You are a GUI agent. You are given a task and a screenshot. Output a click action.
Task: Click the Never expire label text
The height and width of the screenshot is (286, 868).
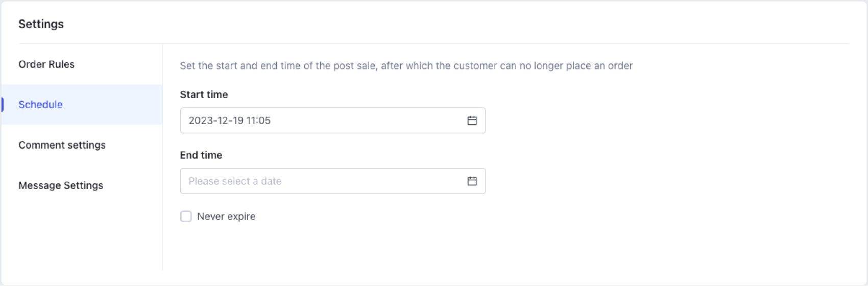[226, 217]
